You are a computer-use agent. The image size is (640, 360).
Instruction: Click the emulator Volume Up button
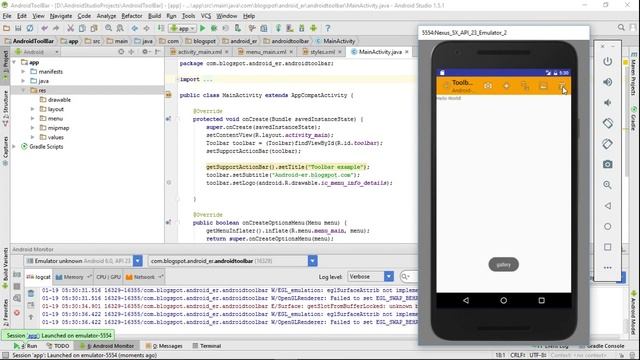607,82
